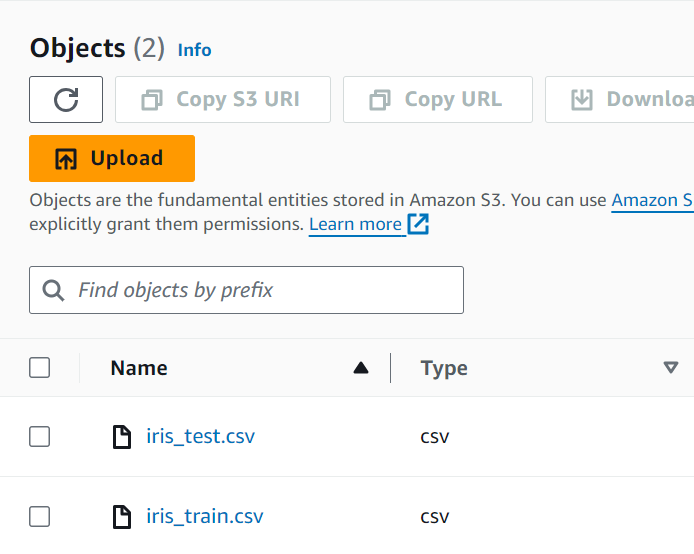694x554 pixels.
Task: Click the file icon beside iris_test.csv
Action: point(121,436)
